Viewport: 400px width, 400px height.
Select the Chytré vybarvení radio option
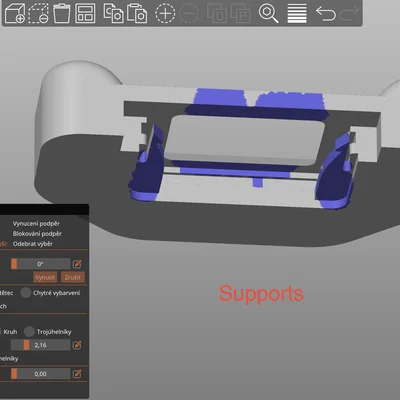click(26, 293)
